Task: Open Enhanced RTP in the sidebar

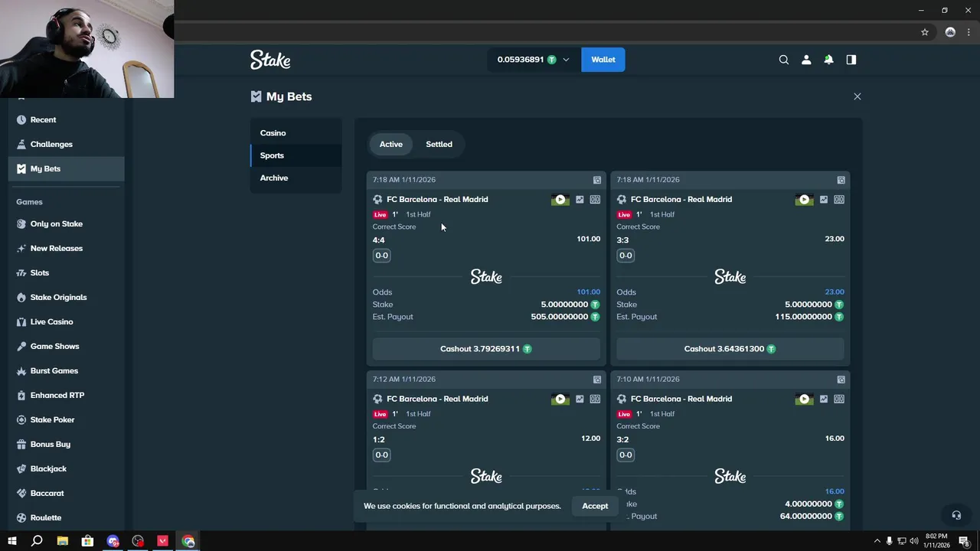Action: (67, 396)
